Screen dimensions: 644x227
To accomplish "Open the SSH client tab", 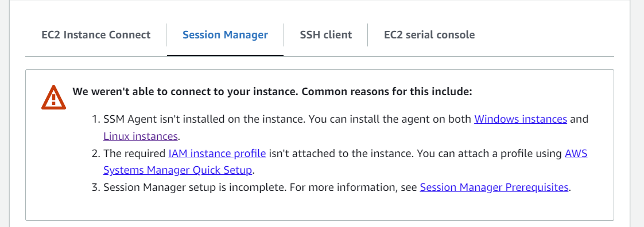I will [x=325, y=35].
